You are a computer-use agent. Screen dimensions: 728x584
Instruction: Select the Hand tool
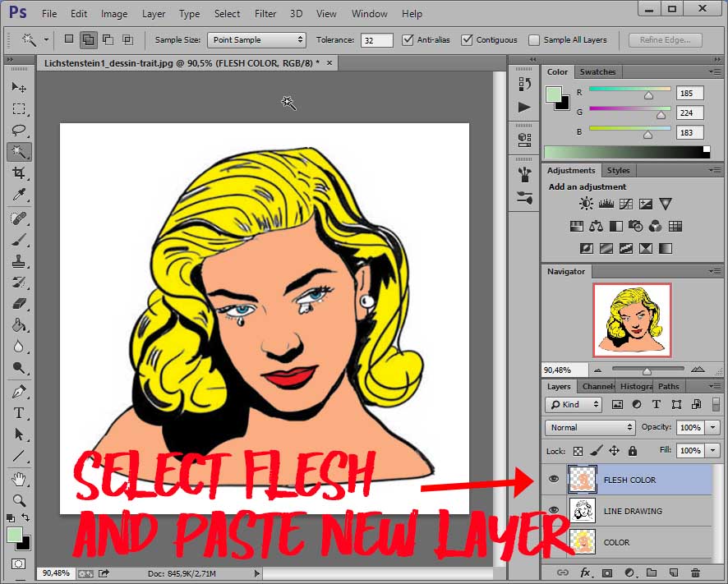pos(19,479)
